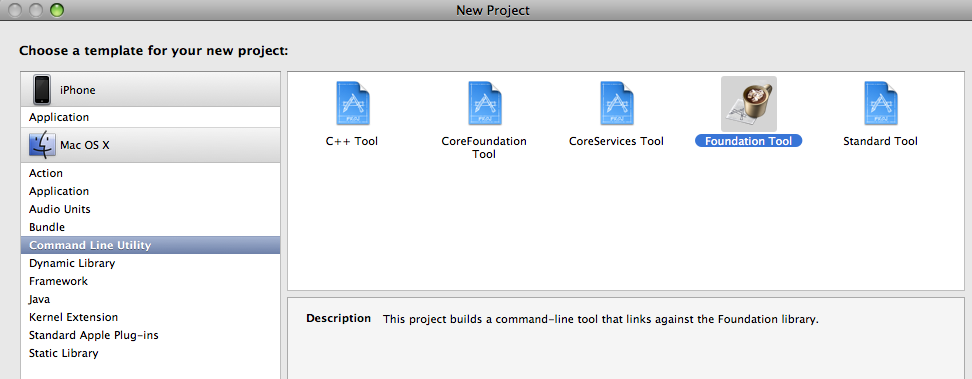Image resolution: width=972 pixels, height=379 pixels.
Task: Click the template description text
Action: pos(601,320)
